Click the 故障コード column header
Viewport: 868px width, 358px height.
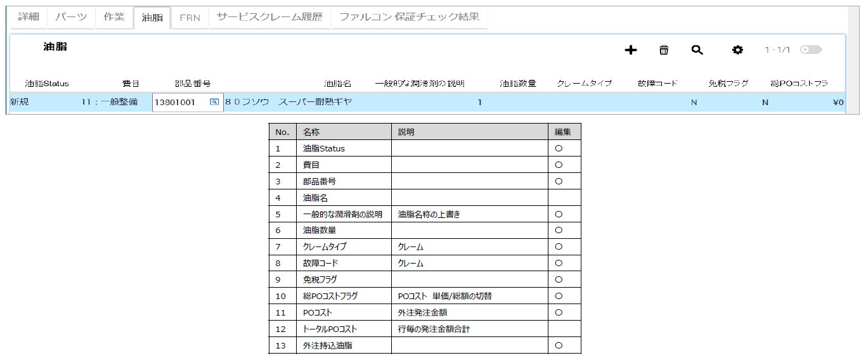657,84
